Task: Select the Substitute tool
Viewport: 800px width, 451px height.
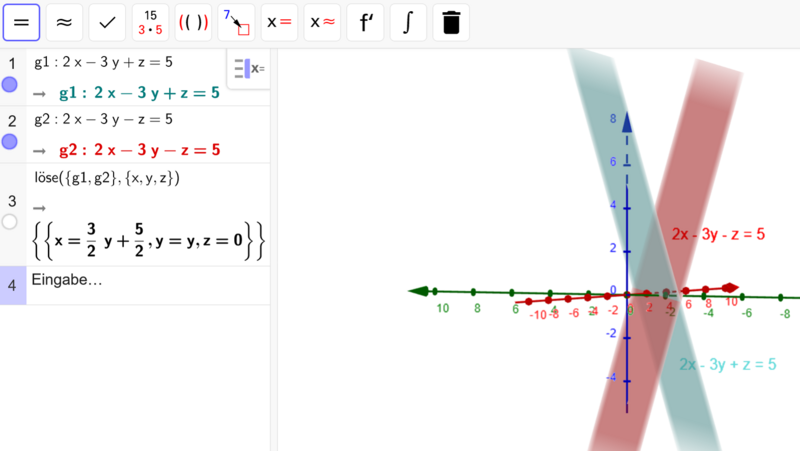Action: point(236,22)
